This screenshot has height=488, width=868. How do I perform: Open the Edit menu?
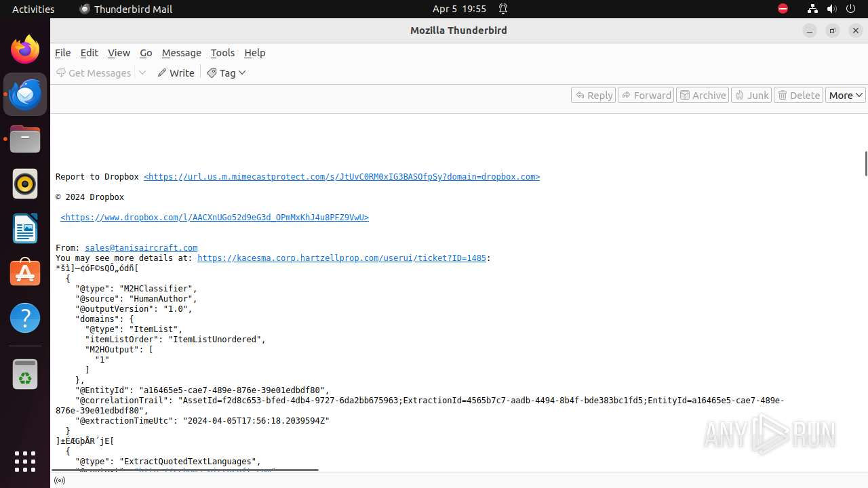pos(89,52)
